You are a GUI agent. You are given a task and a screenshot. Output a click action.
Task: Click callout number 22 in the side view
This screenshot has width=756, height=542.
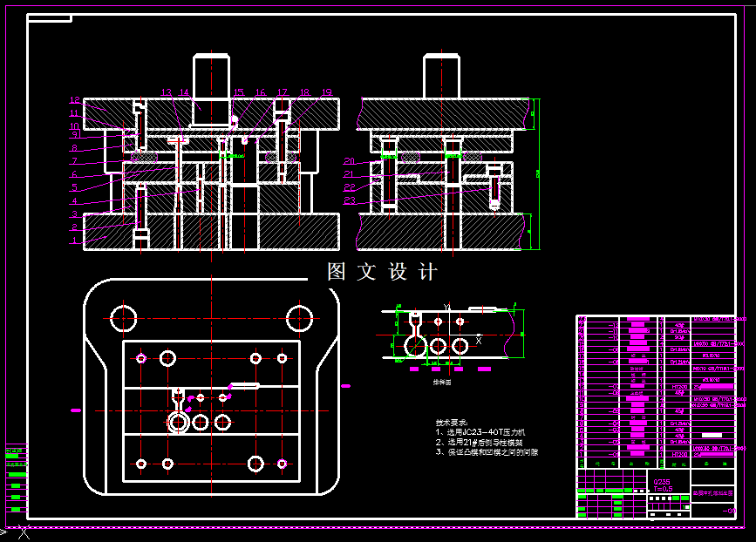349,187
